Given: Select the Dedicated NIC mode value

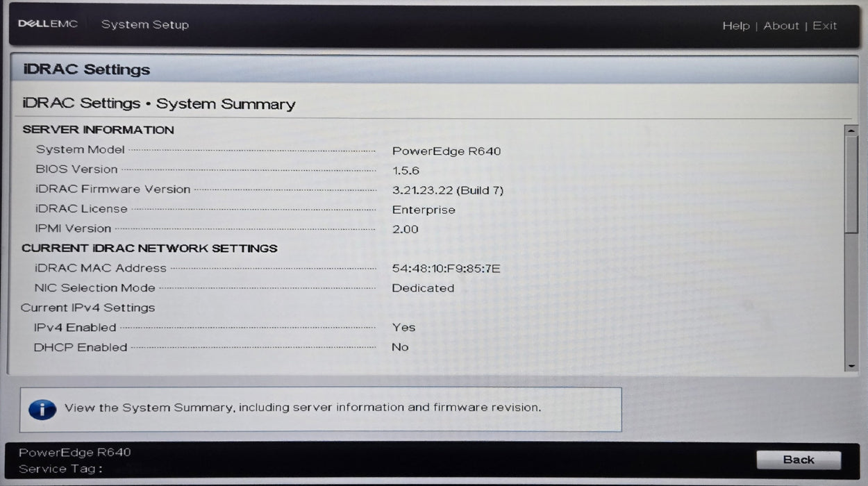Looking at the screenshot, I should coord(423,288).
